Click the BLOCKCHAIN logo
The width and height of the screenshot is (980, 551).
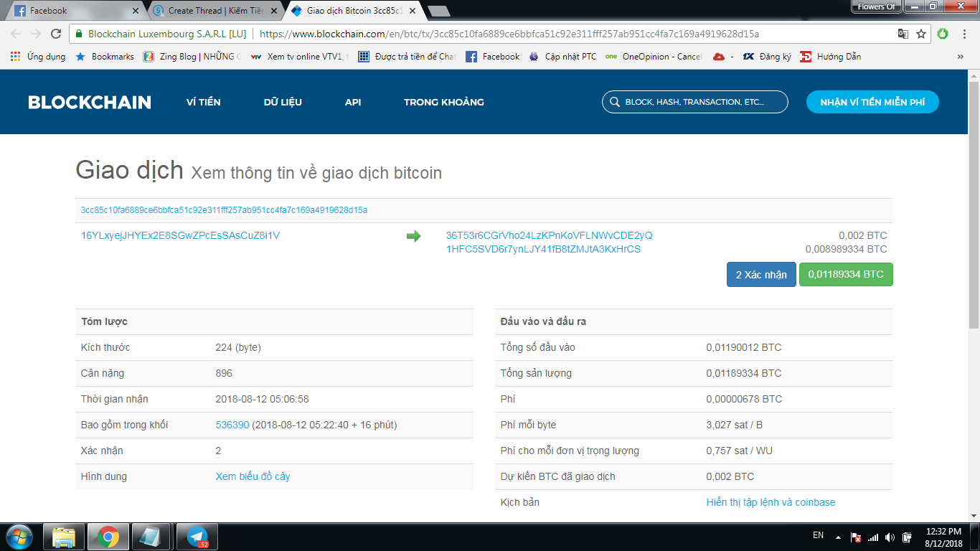coord(90,102)
